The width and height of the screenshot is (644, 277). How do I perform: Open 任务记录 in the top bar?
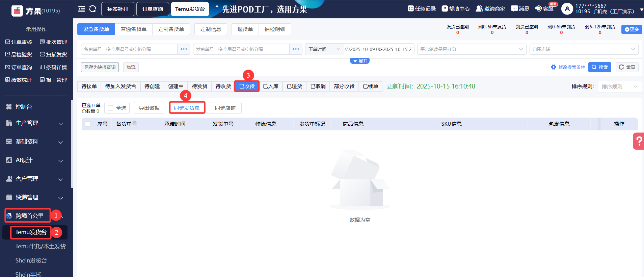point(422,9)
